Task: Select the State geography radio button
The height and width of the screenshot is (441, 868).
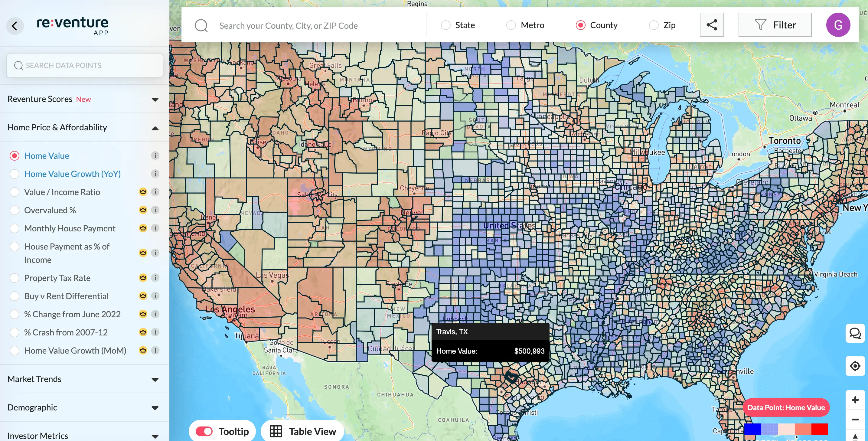Action: [x=446, y=25]
